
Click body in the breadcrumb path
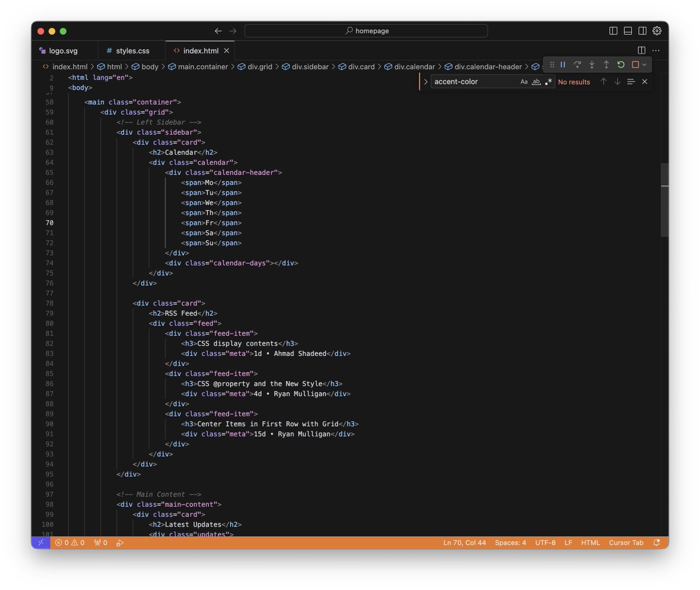pos(145,67)
